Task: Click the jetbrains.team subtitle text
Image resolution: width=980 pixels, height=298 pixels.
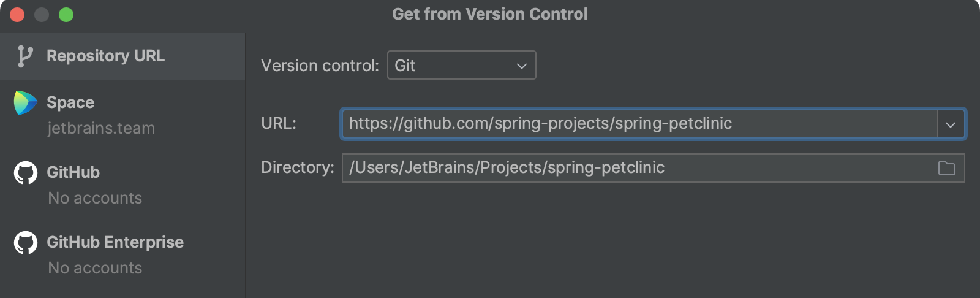Action: point(101,128)
